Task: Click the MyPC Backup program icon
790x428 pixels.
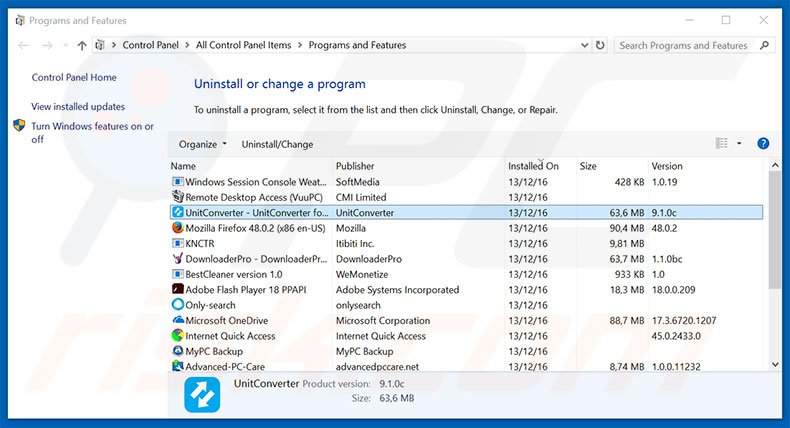Action: (x=177, y=351)
